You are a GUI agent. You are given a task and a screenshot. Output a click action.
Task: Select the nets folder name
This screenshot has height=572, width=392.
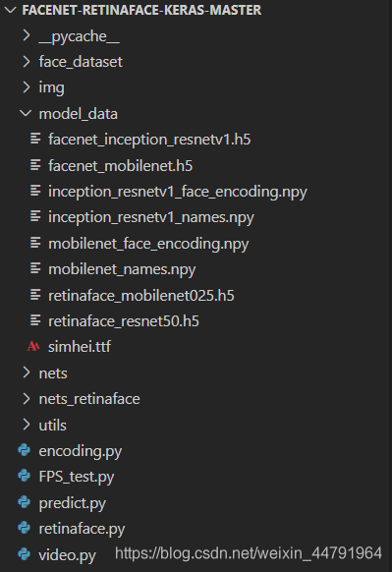tap(53, 373)
